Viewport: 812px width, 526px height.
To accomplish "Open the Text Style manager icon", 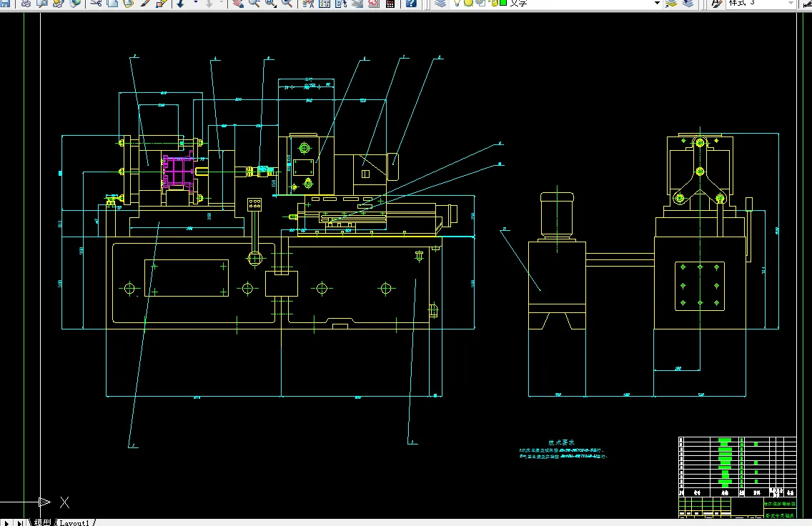I will pyautogui.click(x=717, y=3).
